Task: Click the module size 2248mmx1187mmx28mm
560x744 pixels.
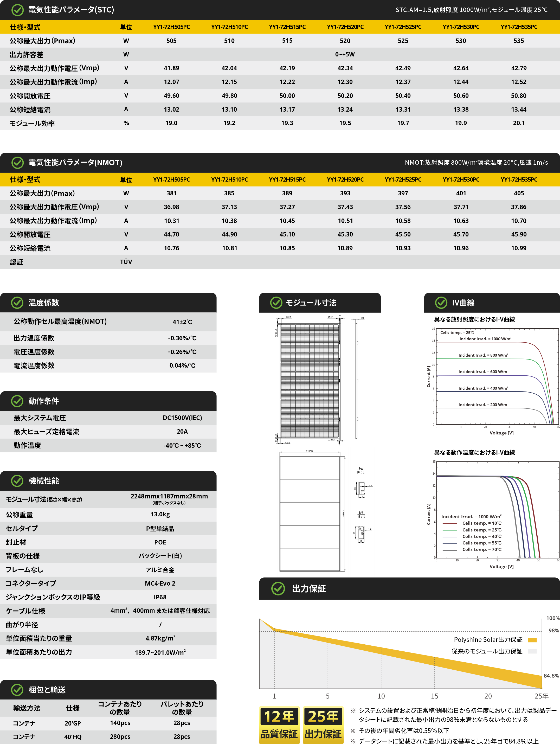Action: pyautogui.click(x=169, y=496)
